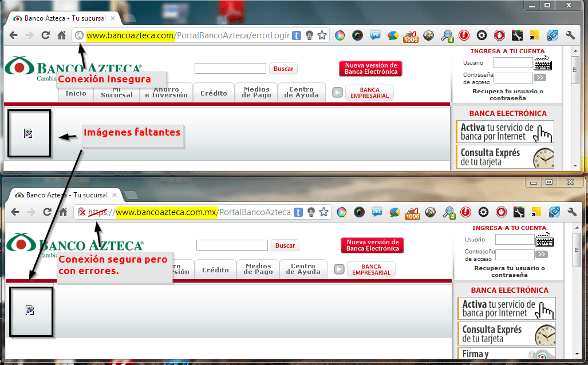Open wrench settings menu in top window
The width and height of the screenshot is (588, 365).
[x=570, y=35]
